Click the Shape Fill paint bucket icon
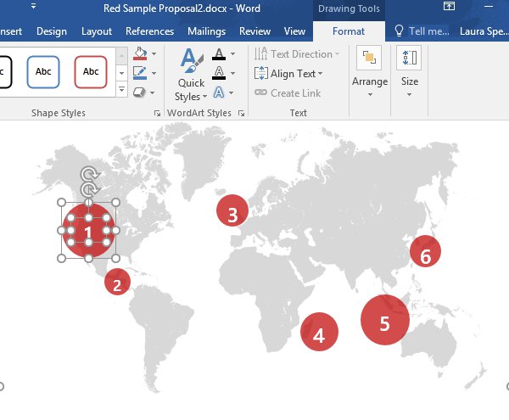509x420 pixels. tap(140, 53)
